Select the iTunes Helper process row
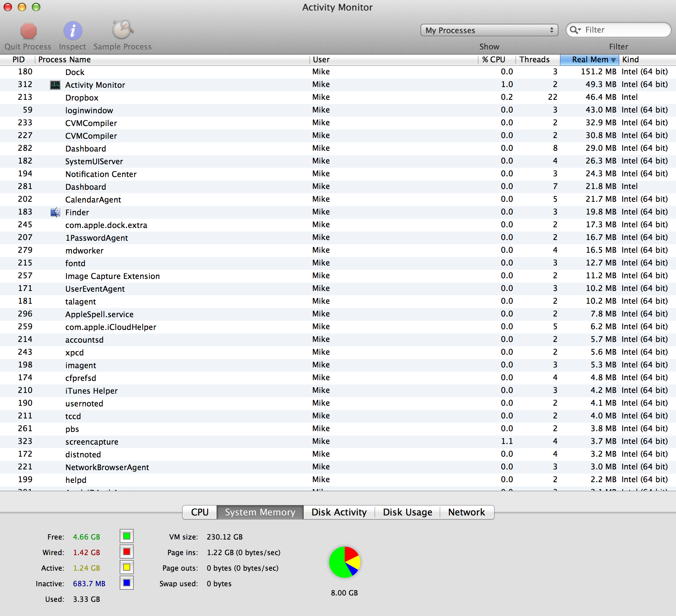The image size is (676, 616). click(338, 391)
